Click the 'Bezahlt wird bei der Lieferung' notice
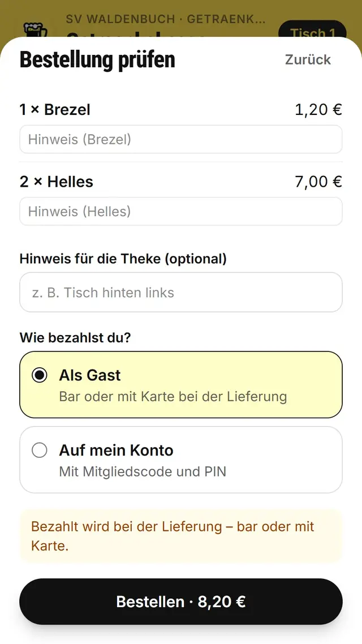Screen dimensions: 362x644 click(x=181, y=536)
